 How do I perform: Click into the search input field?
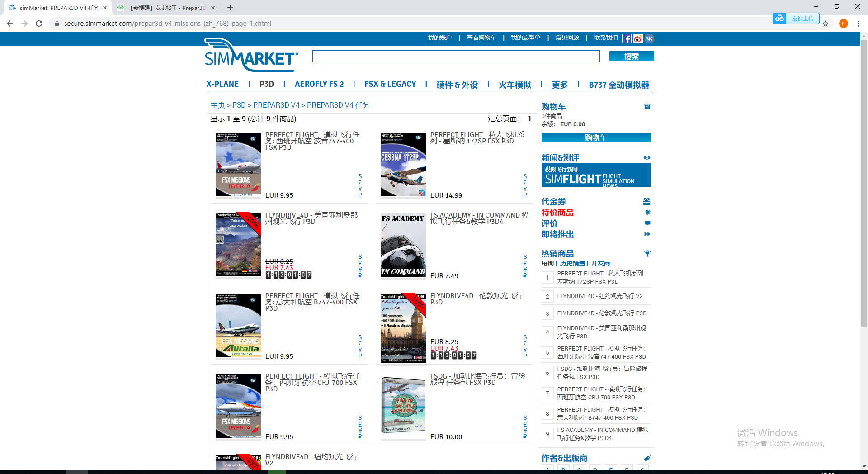click(x=456, y=56)
